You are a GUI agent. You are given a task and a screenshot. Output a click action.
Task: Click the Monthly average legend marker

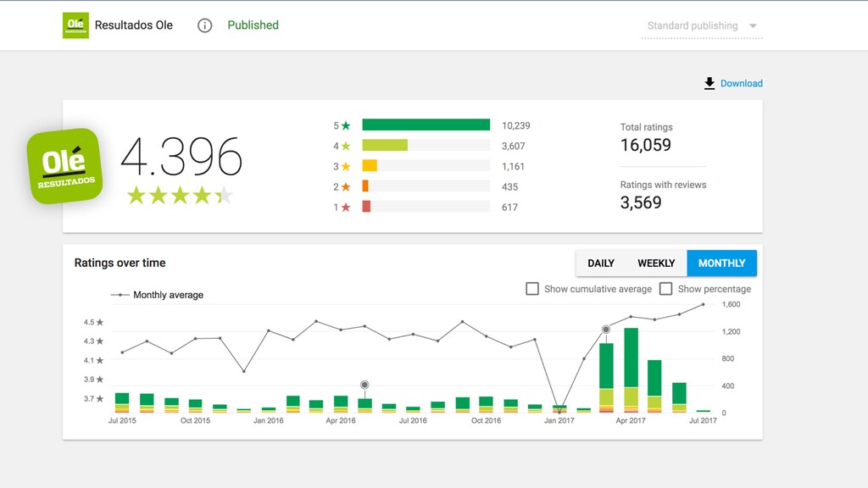click(x=120, y=295)
